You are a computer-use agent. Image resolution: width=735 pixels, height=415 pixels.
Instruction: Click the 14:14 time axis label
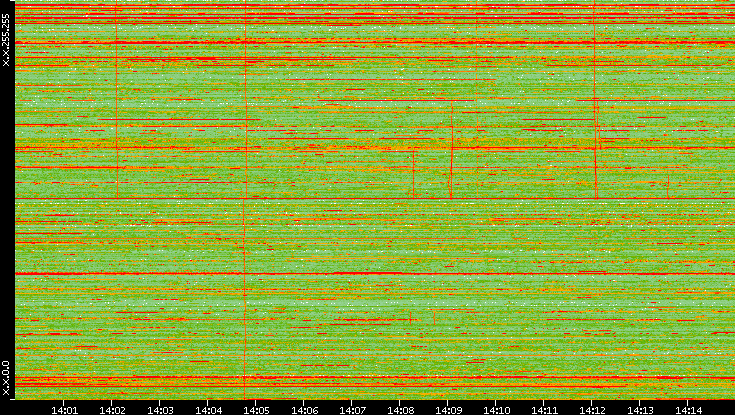click(688, 410)
